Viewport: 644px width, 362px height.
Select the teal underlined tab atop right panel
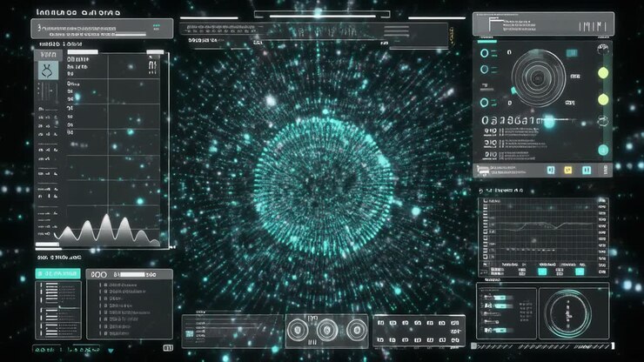[487, 42]
